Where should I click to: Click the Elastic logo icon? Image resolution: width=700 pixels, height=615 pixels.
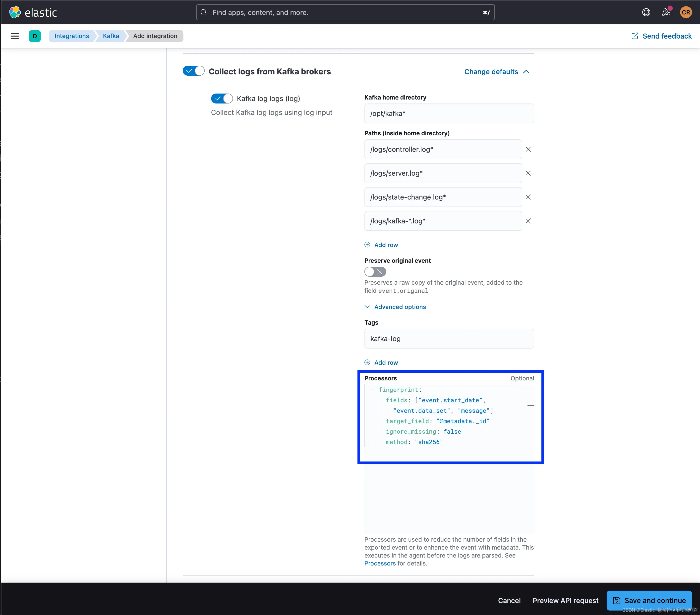[x=15, y=12]
